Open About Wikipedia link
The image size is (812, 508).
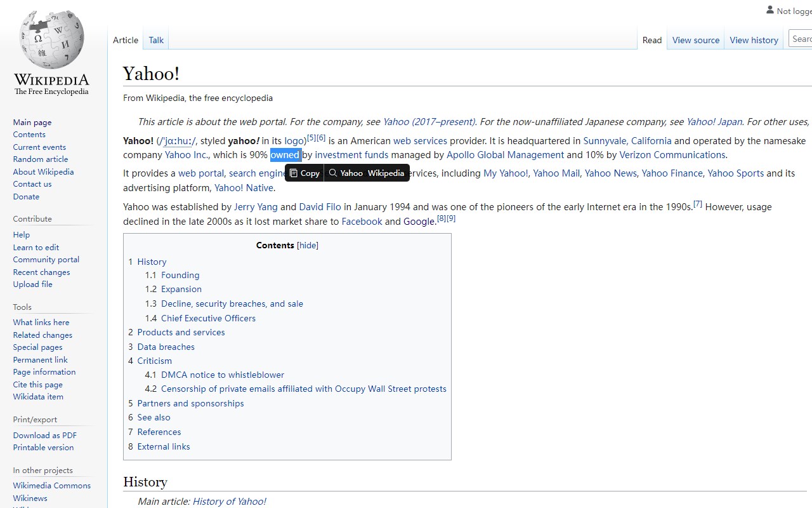[43, 172]
